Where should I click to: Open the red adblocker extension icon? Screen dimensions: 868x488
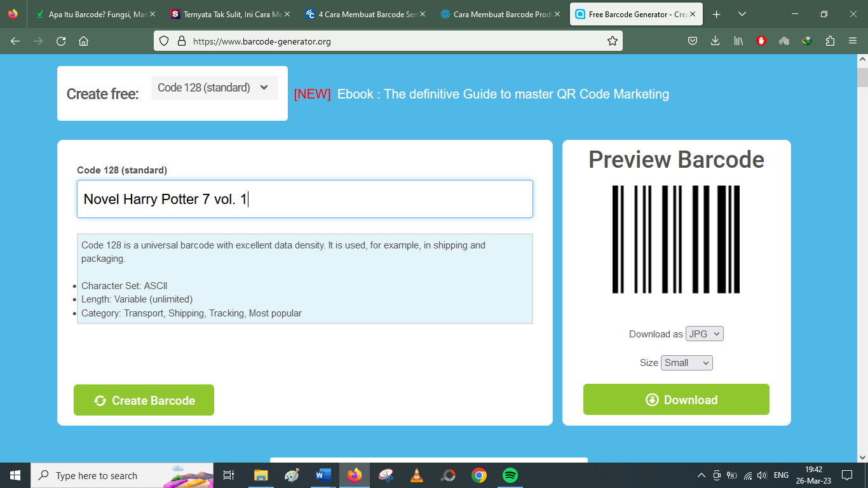tap(761, 41)
